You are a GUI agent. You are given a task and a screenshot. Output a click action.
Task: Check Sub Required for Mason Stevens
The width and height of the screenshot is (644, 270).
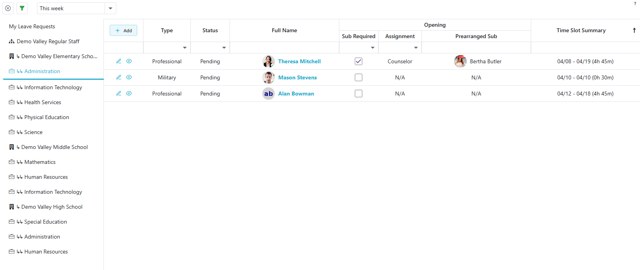pyautogui.click(x=359, y=77)
